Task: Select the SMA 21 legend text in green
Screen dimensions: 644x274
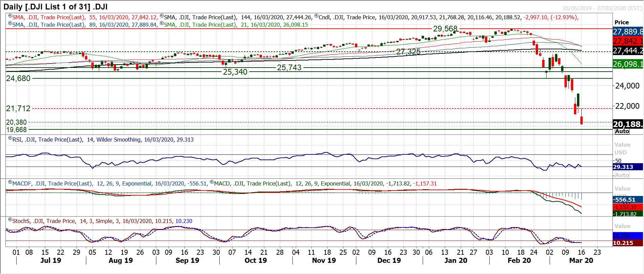Action: pos(236,25)
